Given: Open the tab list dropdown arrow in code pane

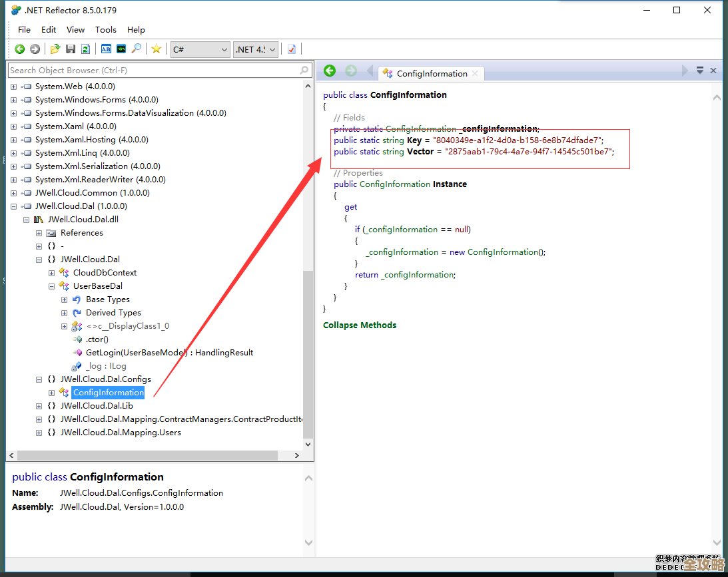Looking at the screenshot, I should pos(700,70).
